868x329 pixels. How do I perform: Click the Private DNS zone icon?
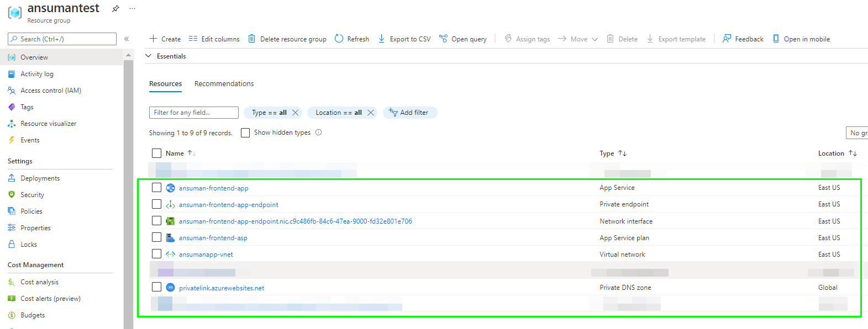pyautogui.click(x=170, y=288)
